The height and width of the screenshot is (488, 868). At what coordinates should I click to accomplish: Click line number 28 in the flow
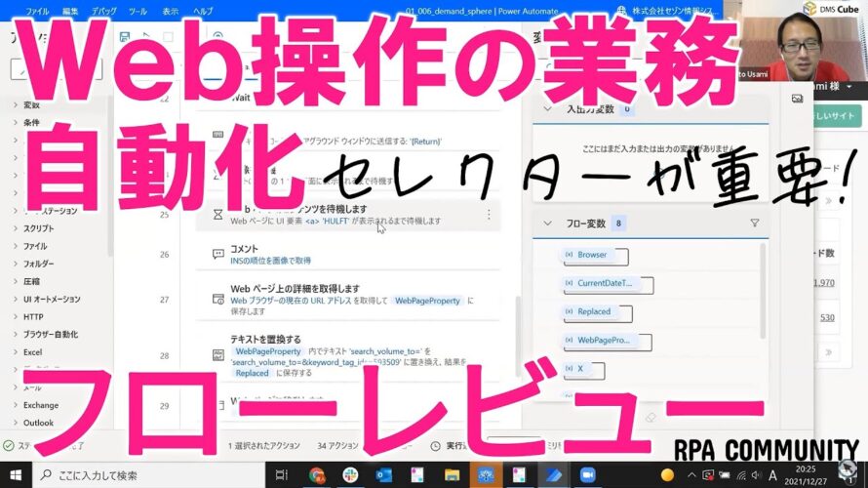[165, 355]
